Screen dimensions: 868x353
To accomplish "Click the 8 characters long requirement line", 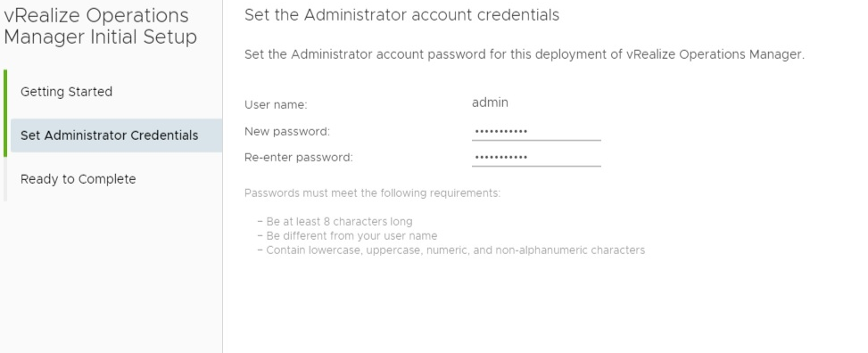I will point(335,222).
